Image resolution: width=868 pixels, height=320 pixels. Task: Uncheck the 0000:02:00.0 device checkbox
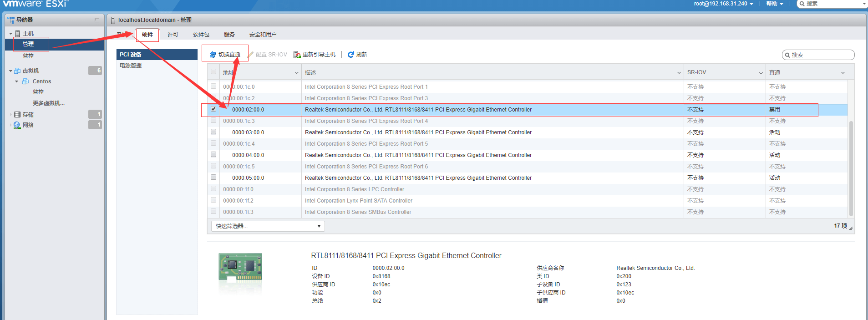tap(213, 109)
